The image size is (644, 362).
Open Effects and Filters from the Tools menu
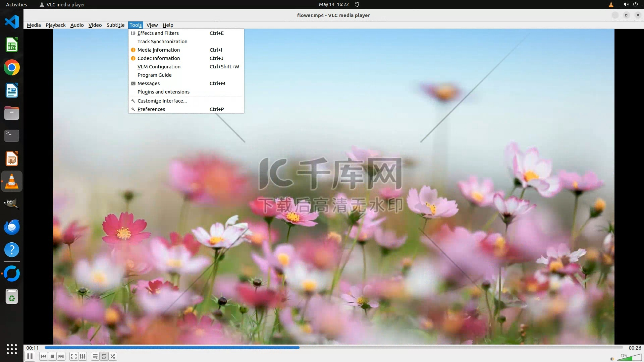(x=158, y=33)
